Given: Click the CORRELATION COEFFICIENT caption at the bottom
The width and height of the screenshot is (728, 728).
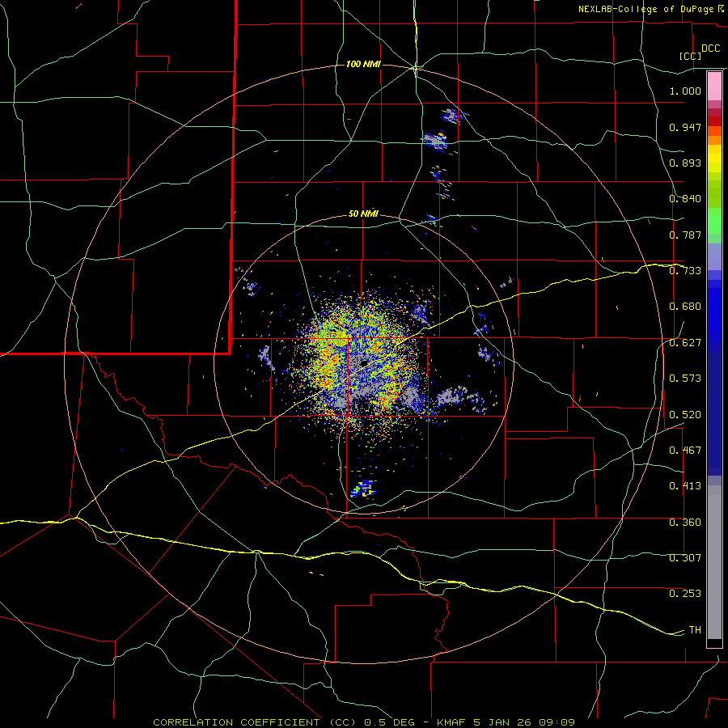Looking at the screenshot, I should (364, 722).
